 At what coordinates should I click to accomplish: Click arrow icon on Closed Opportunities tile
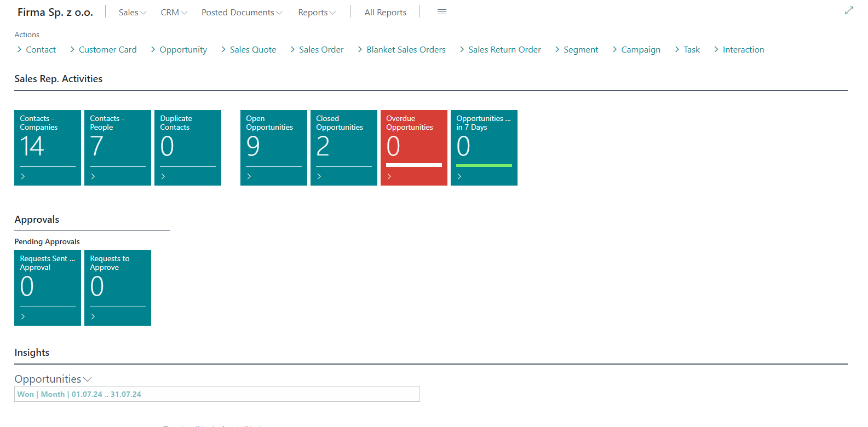click(319, 176)
